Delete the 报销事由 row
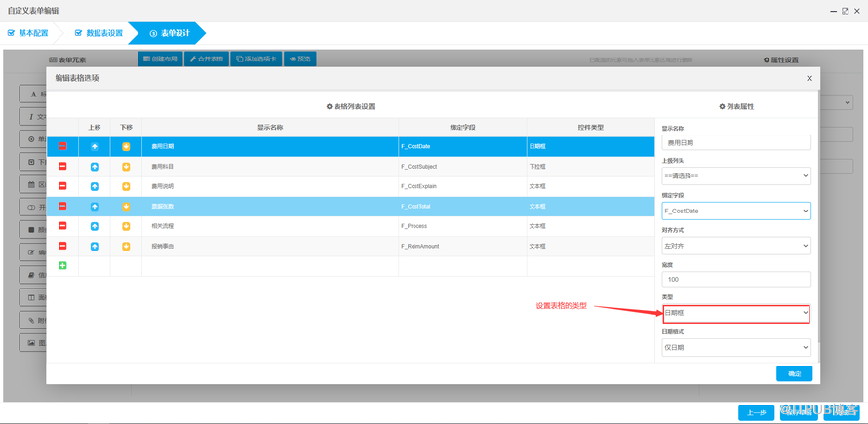This screenshot has height=424, width=868. 62,246
